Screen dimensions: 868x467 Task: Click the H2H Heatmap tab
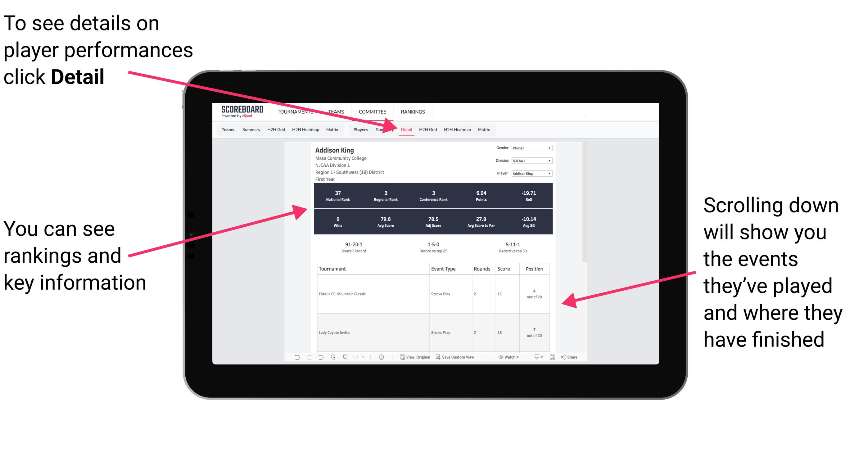pyautogui.click(x=457, y=129)
